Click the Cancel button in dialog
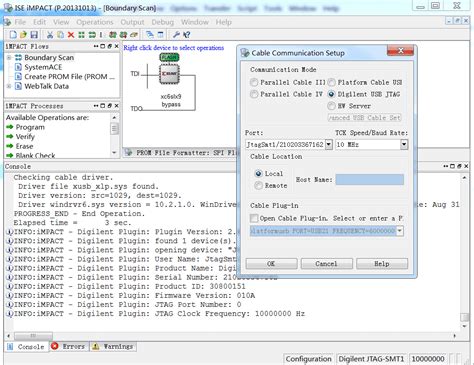The width and height of the screenshot is (474, 365). (x=326, y=264)
